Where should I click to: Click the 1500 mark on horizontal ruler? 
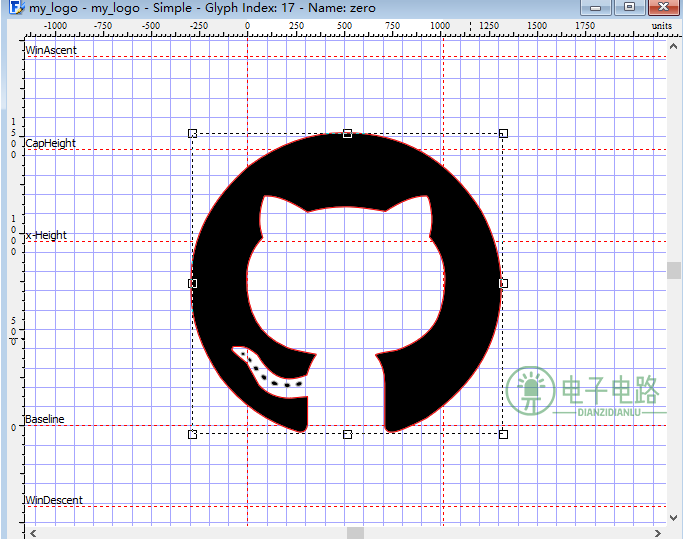click(537, 26)
